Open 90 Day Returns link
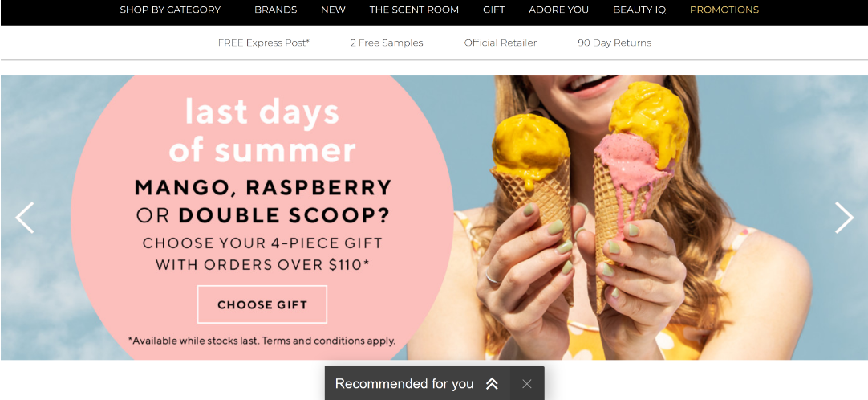 click(614, 43)
